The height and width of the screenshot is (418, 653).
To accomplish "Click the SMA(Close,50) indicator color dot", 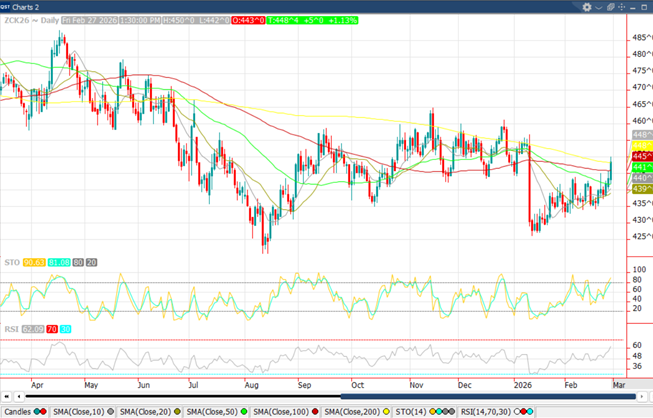I will coord(245,411).
